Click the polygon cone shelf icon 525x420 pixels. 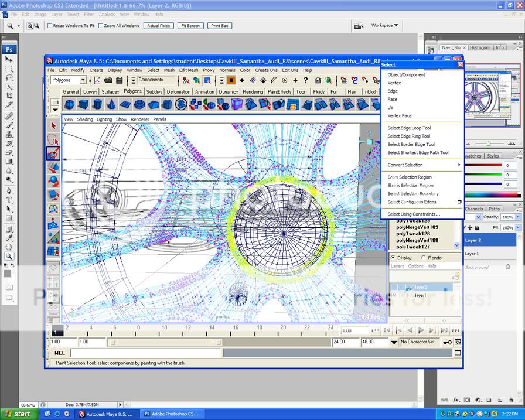[111, 104]
